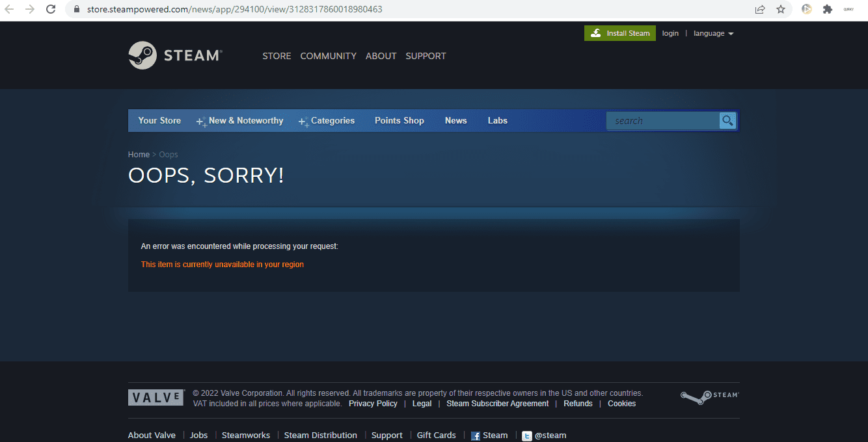Click the store search input field
Viewport: 868px width, 442px height.
663,121
